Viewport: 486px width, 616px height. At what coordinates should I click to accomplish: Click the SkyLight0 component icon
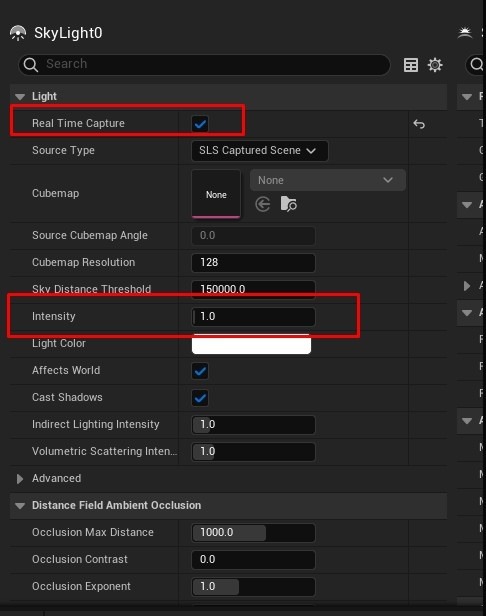18,33
